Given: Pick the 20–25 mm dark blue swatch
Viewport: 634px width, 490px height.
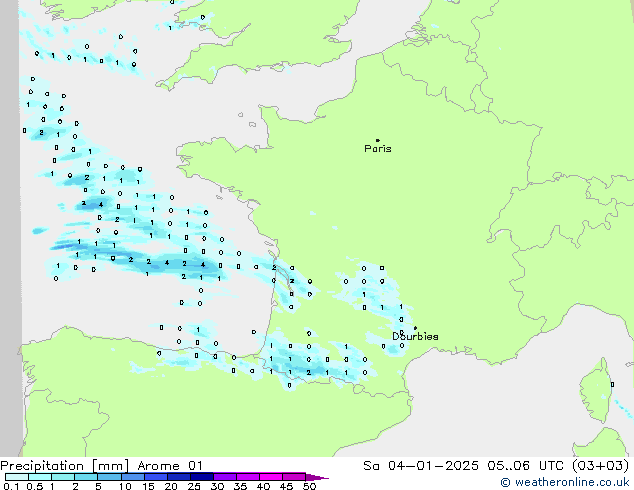Looking at the screenshot, I should click(x=178, y=477).
